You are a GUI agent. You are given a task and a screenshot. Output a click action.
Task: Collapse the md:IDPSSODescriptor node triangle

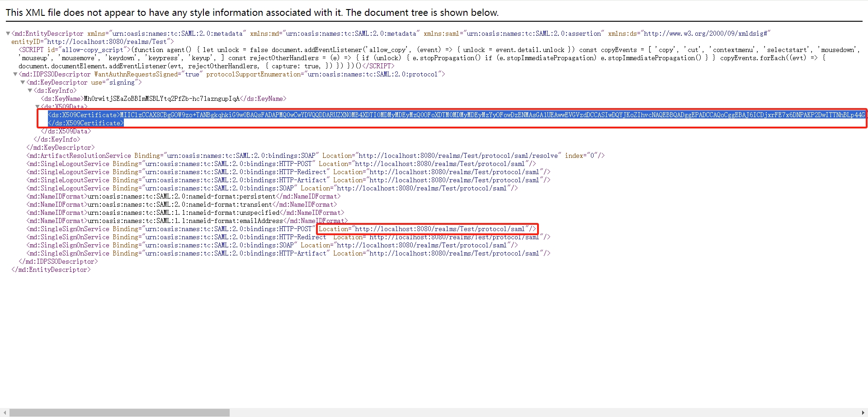tap(15, 74)
